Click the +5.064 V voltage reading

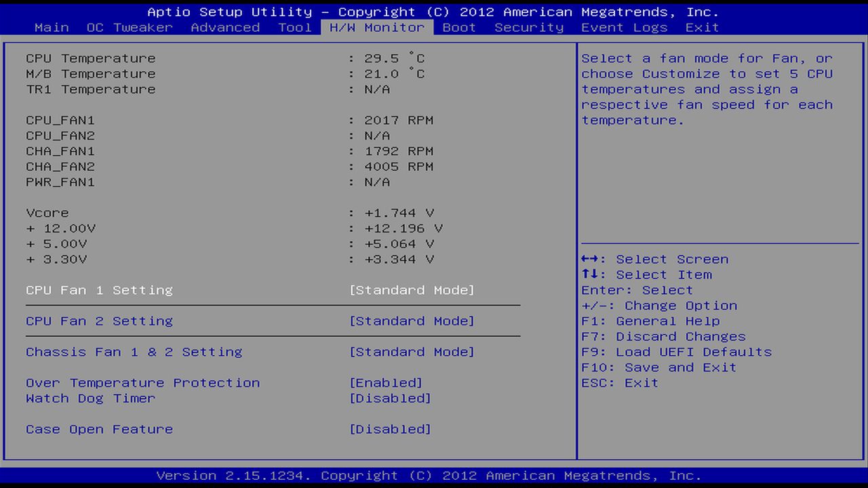[x=399, y=244]
